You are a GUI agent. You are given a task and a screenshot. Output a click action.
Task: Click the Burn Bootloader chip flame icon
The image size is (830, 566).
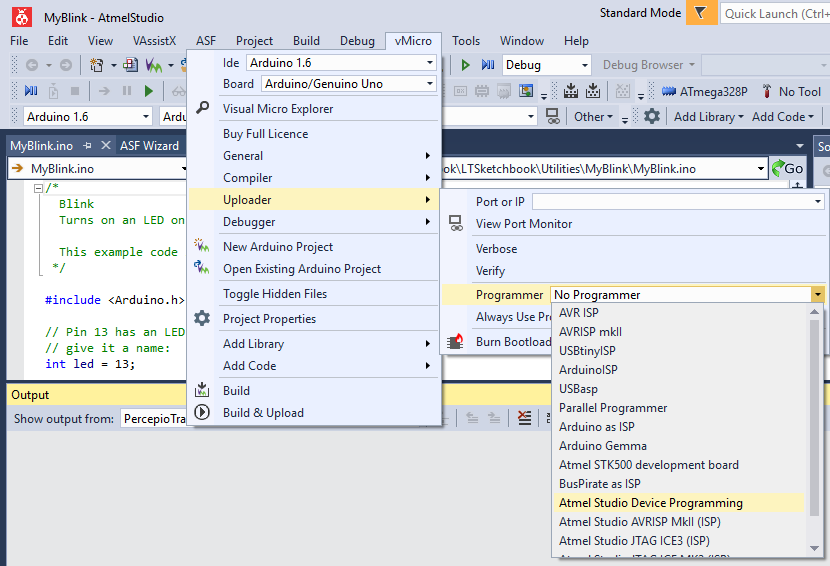click(455, 342)
